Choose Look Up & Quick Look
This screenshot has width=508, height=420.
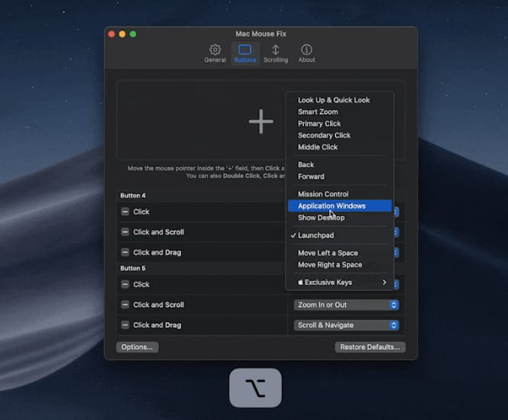click(339, 100)
